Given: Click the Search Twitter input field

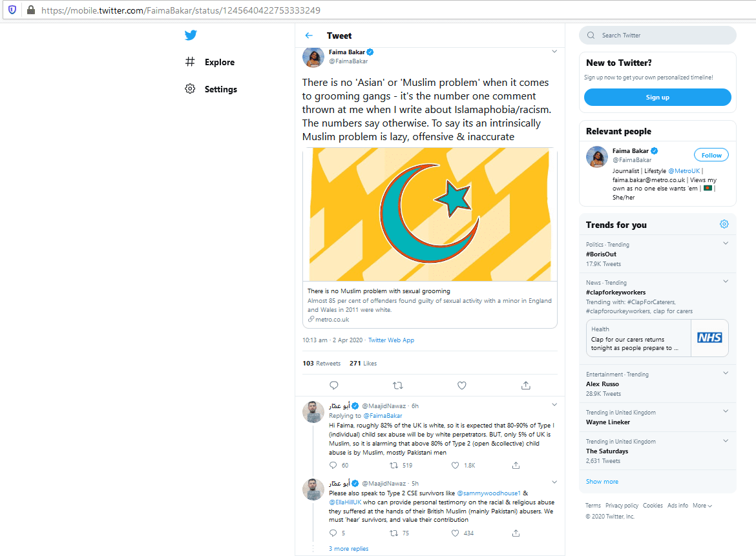Looking at the screenshot, I should (662, 36).
